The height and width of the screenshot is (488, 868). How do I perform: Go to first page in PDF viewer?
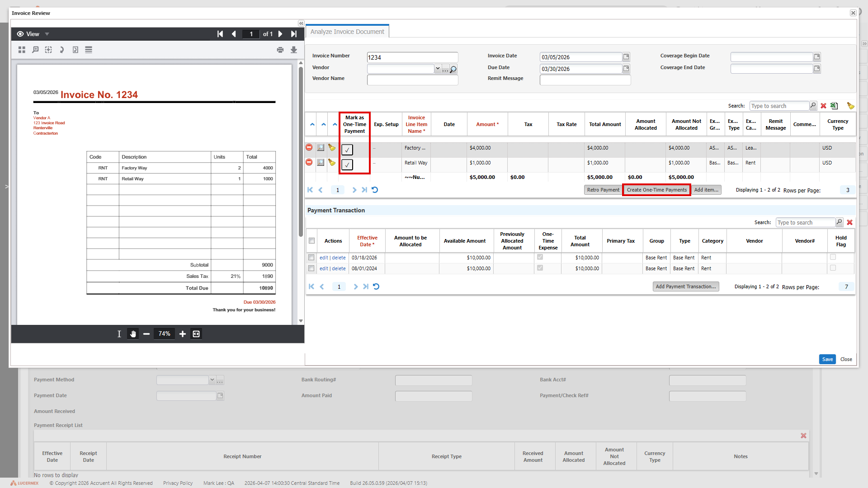[220, 34]
